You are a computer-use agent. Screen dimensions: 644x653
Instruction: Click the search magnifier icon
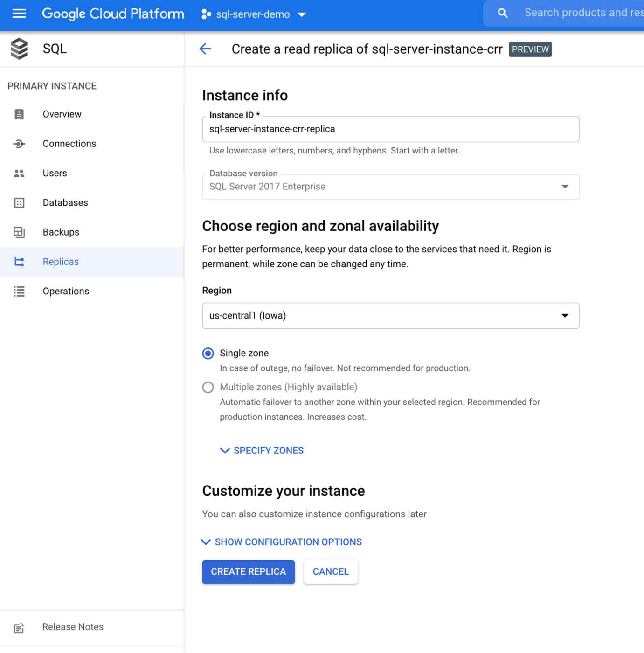coord(502,13)
